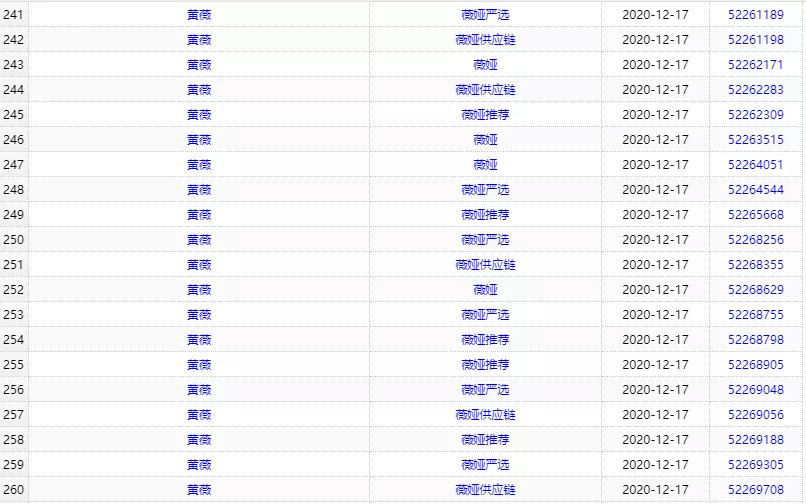Select row number 258 cell
The width and height of the screenshot is (806, 504).
click(14, 440)
